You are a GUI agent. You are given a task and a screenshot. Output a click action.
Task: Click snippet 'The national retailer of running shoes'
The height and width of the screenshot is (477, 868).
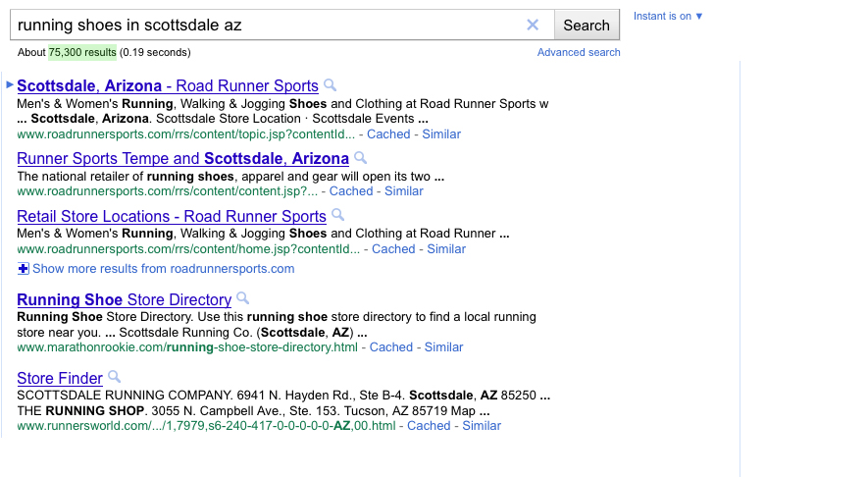[126, 176]
